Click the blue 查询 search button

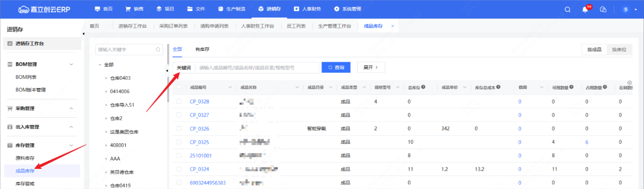(336, 67)
